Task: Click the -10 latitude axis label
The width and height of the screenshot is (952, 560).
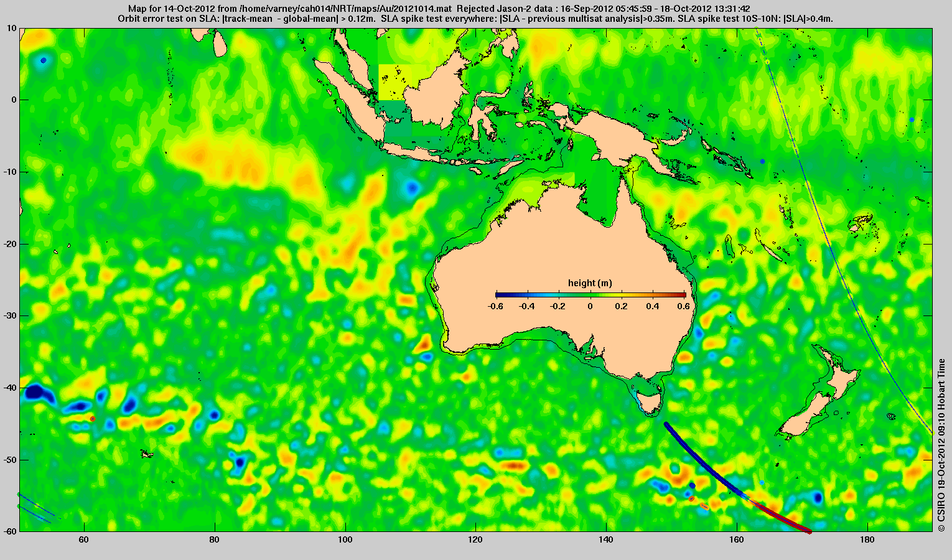Action: pyautogui.click(x=10, y=172)
